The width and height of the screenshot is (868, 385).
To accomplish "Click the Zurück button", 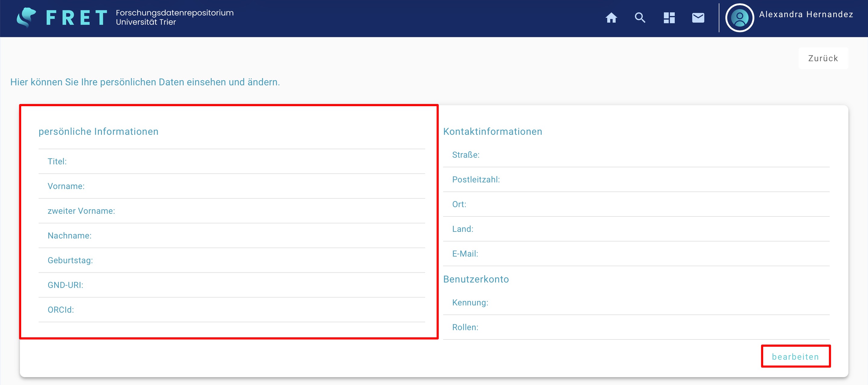I will point(823,58).
